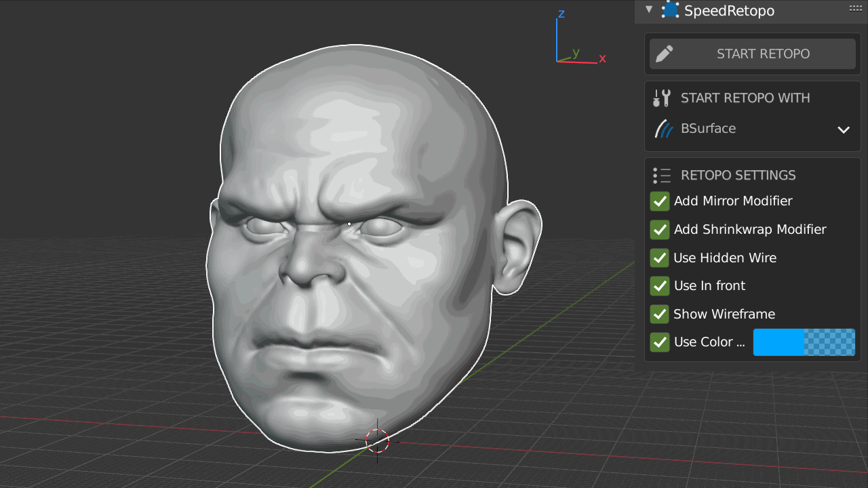Disable the Add Mirror Modifier checkbox
The height and width of the screenshot is (488, 868).
659,201
